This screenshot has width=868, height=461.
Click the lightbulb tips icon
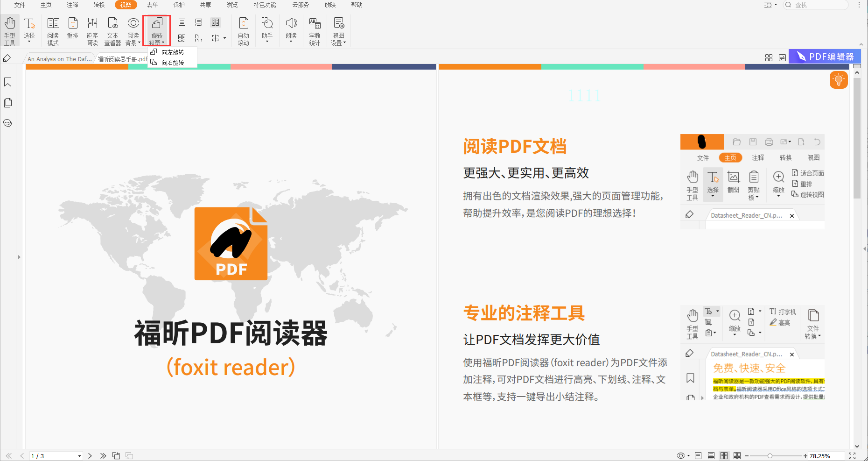pyautogui.click(x=839, y=80)
